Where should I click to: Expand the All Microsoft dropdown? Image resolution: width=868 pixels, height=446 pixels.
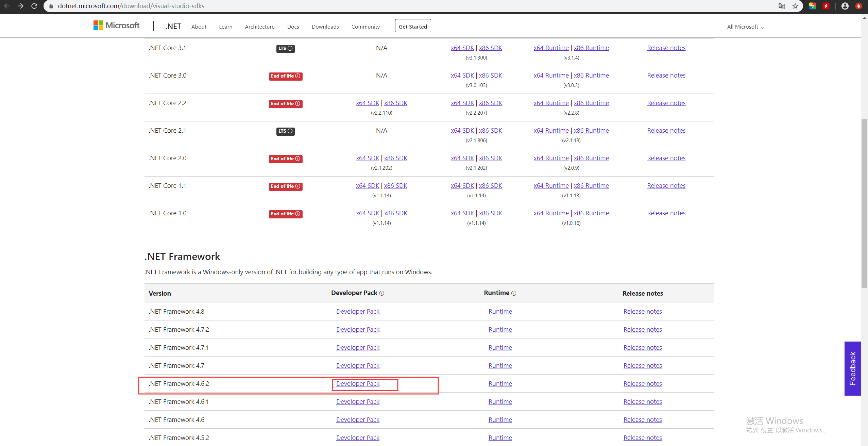coord(746,27)
